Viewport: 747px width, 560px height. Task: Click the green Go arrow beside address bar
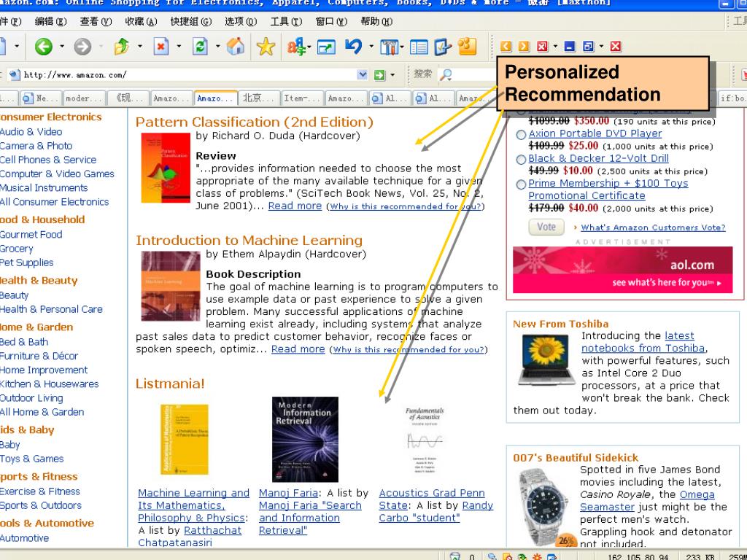click(379, 75)
